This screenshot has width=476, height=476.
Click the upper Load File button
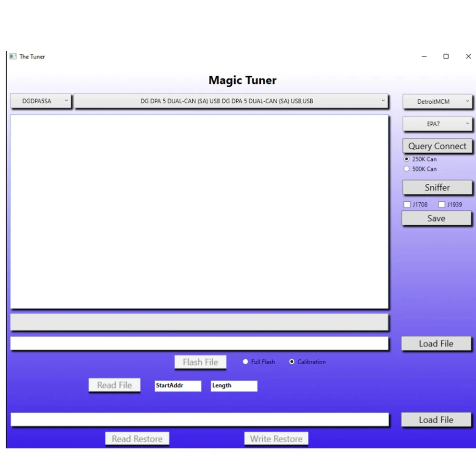[x=436, y=343]
